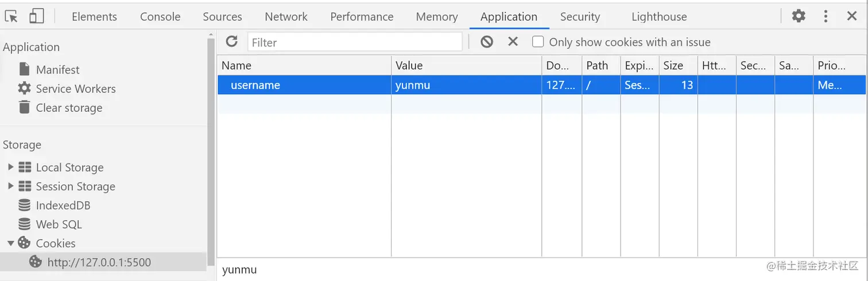868x281 pixels.
Task: Switch to the Network tab
Action: 286,17
